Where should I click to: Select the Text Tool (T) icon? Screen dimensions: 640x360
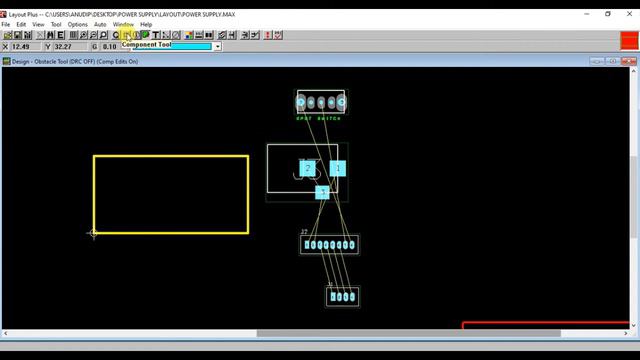point(156,36)
